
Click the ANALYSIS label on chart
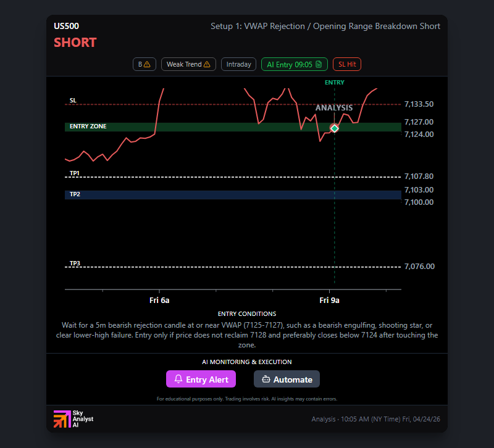(334, 107)
